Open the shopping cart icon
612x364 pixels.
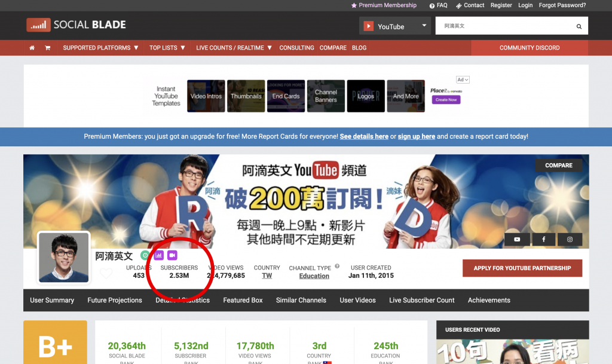[x=48, y=48]
